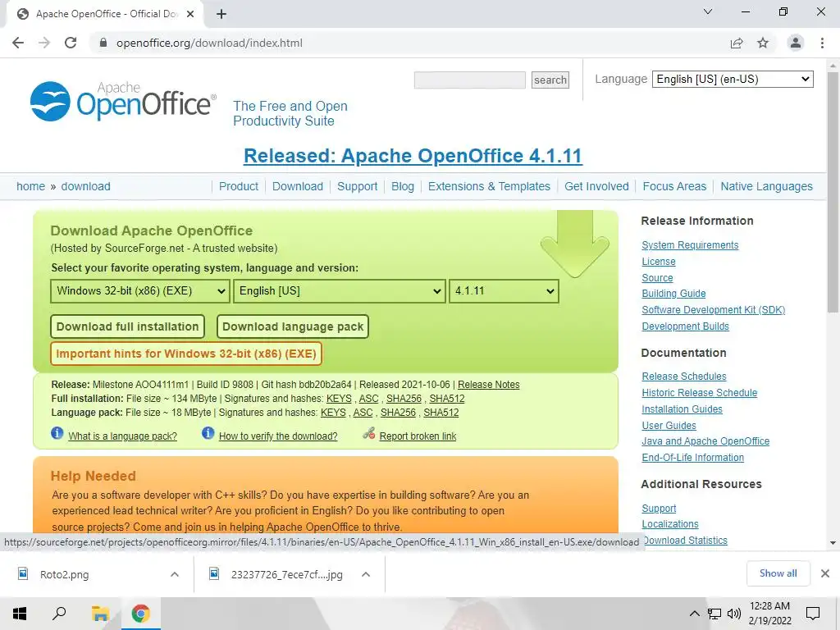The height and width of the screenshot is (630, 840).
Task: Click the Chrome icon in the taskbar
Action: pyautogui.click(x=141, y=614)
